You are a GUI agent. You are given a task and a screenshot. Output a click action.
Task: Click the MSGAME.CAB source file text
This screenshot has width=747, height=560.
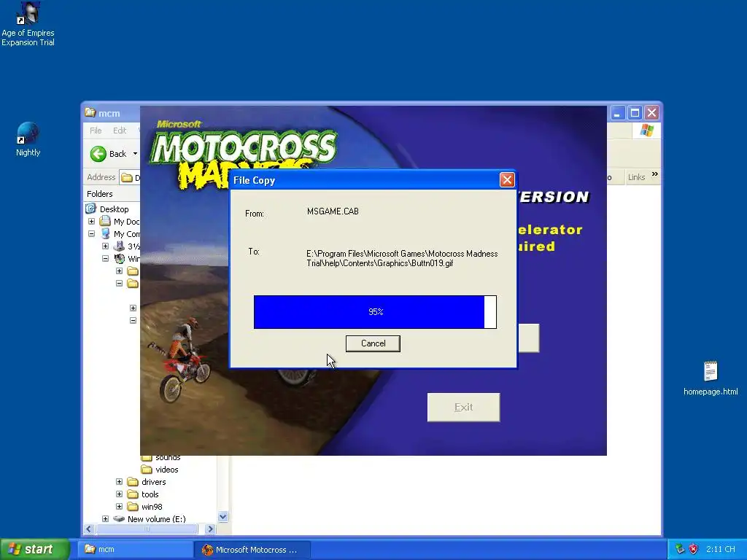[333, 211]
